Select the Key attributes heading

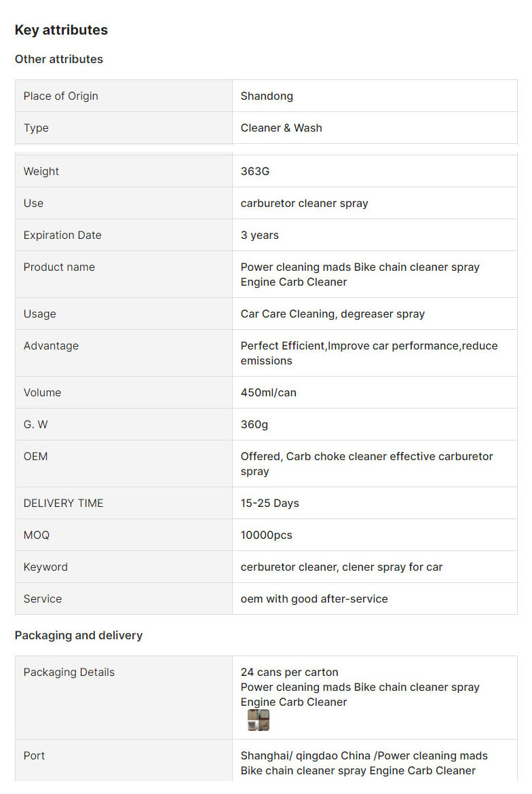pos(61,30)
